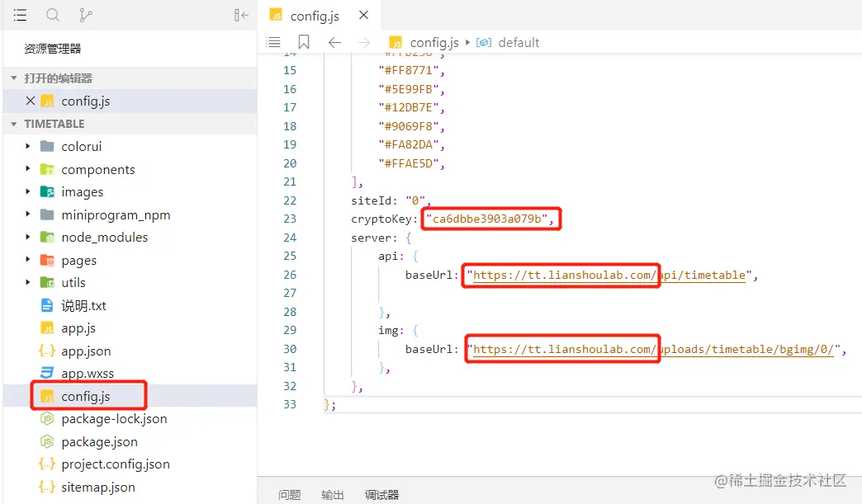
Task: Click the api baseUrl link on line 26
Action: tap(609, 275)
